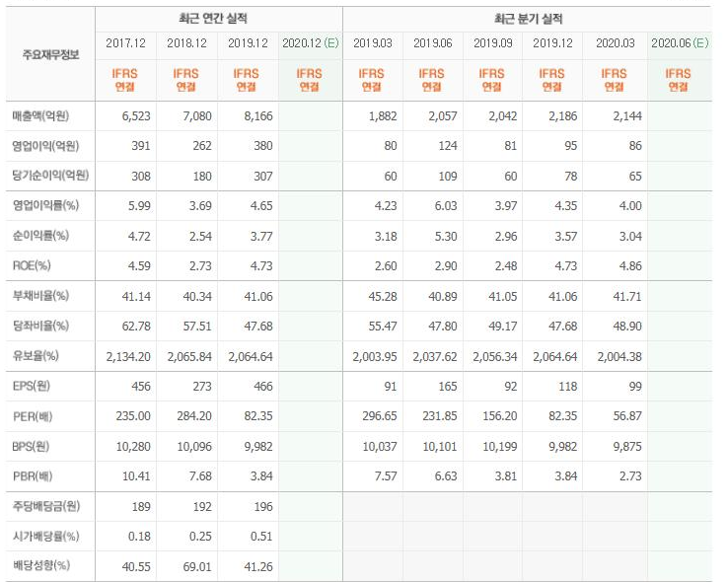
Task: Click the PER value 235.00
Action: [133, 416]
